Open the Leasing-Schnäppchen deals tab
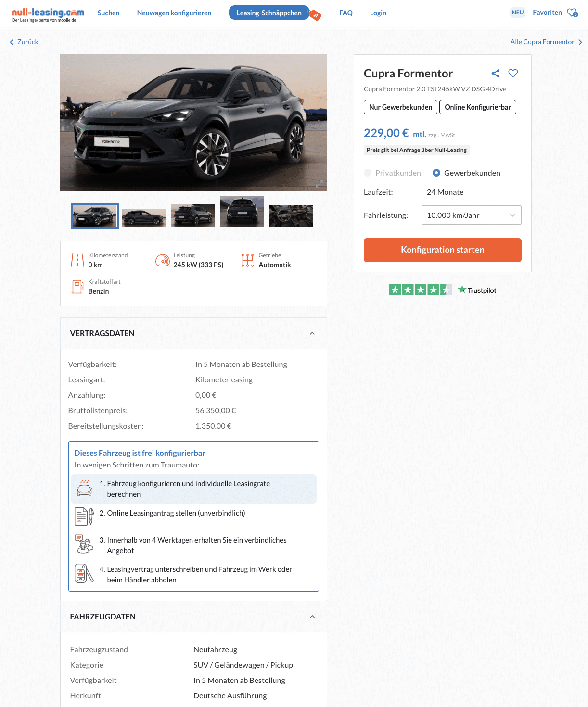 click(x=269, y=13)
